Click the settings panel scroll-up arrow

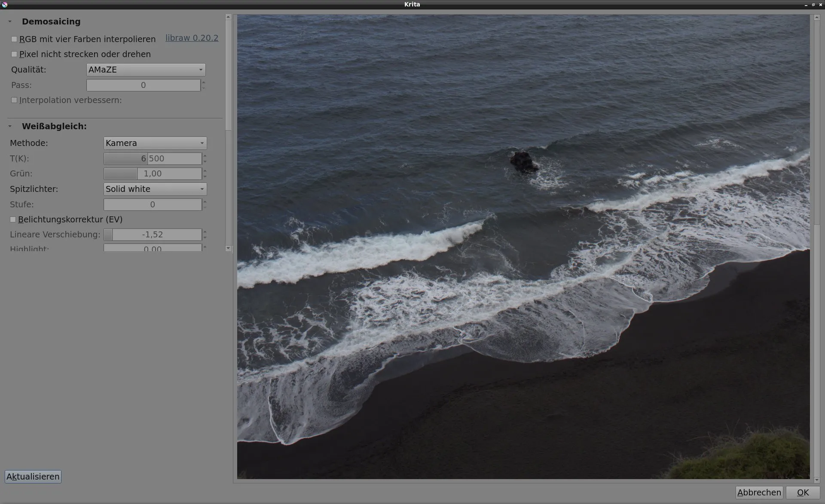tap(228, 17)
